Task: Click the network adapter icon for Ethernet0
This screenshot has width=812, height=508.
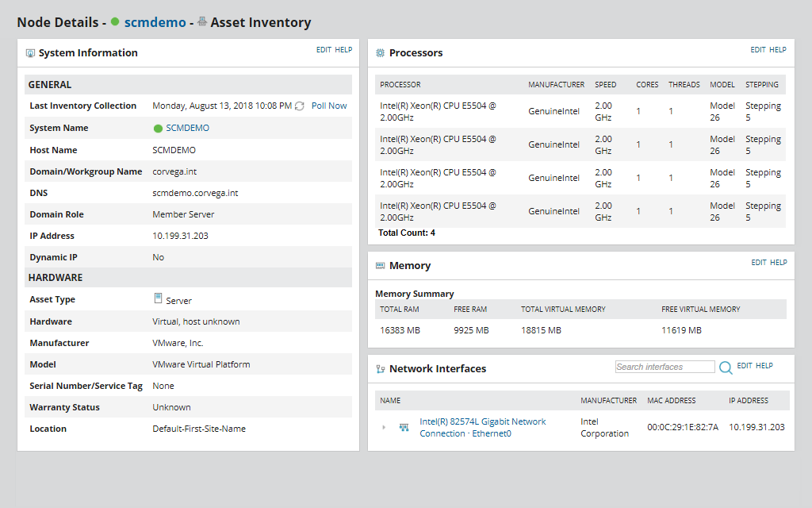Action: pos(404,428)
